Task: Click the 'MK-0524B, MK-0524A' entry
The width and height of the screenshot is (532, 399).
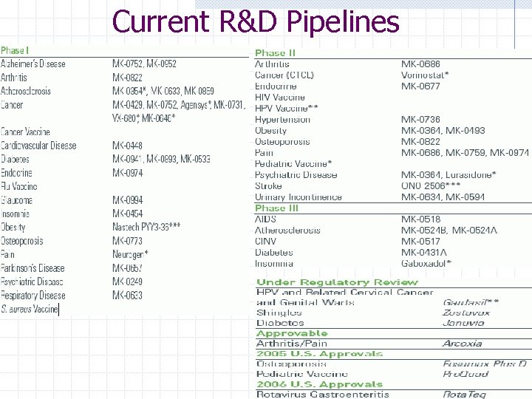Action: 449,231
